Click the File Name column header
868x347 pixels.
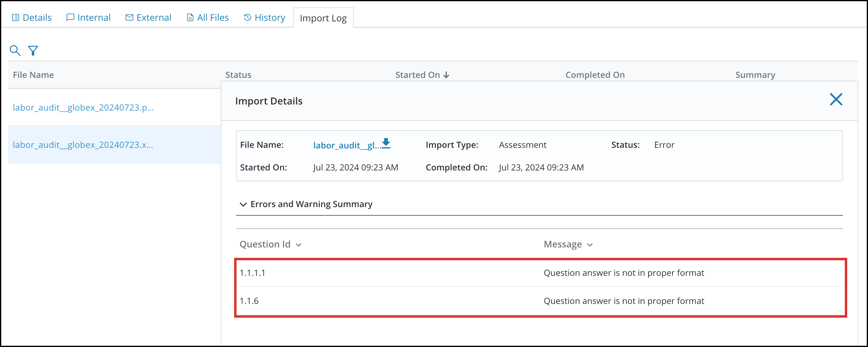tap(33, 75)
